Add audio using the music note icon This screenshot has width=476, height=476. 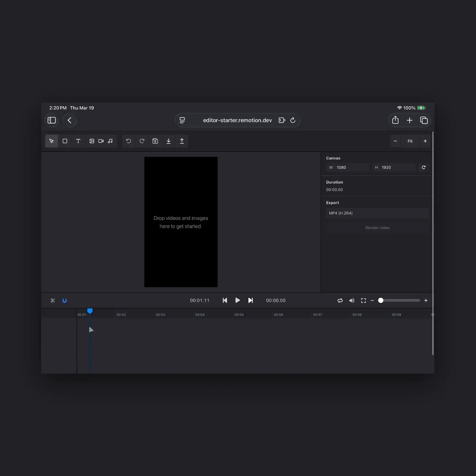click(110, 141)
